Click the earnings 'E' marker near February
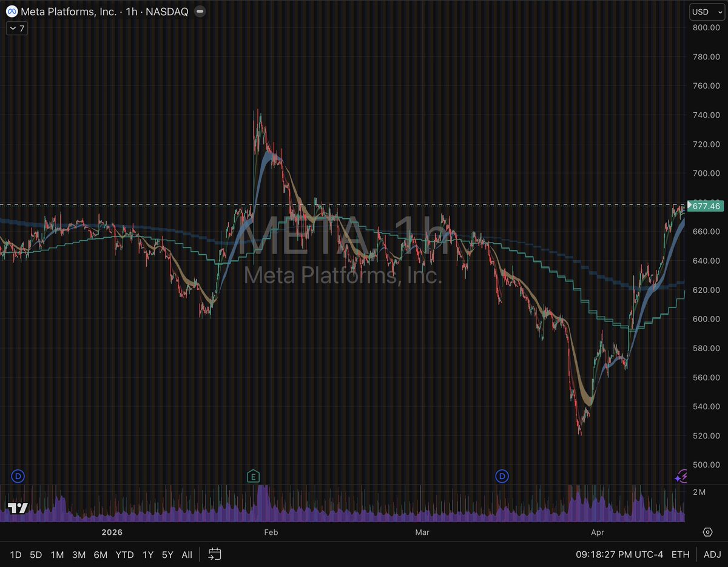 pos(254,476)
